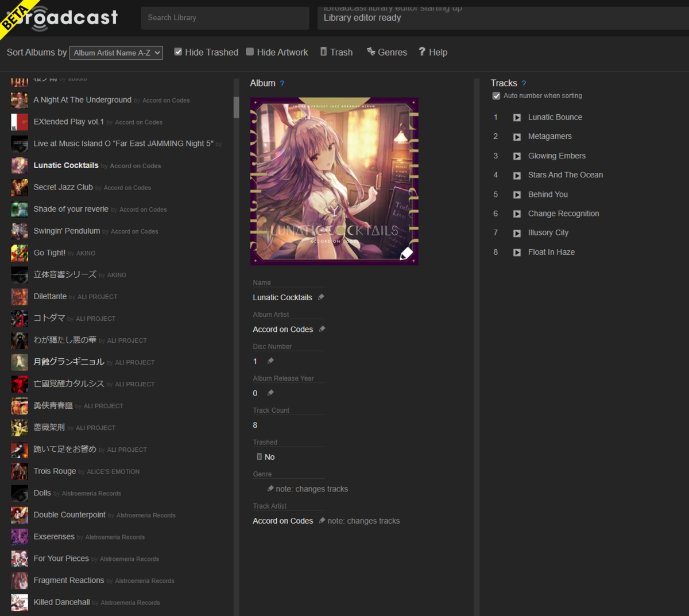Viewport: 689px width, 616px height.
Task: Click the album list scrollbar thumb
Action: 236,107
